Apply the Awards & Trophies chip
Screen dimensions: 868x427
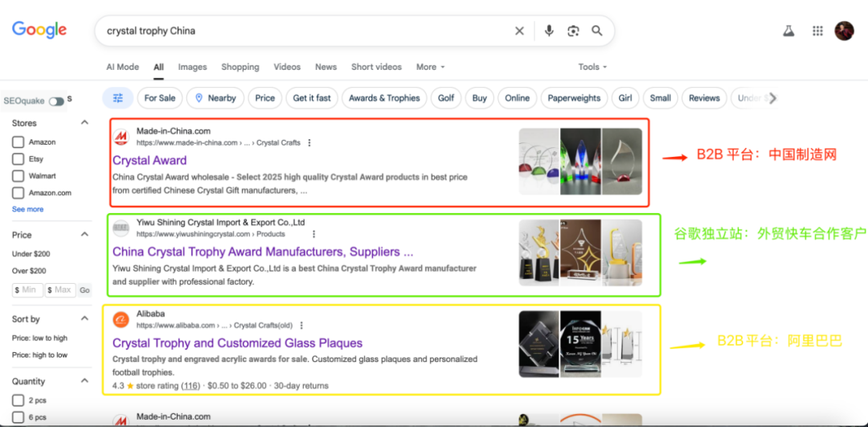pos(384,98)
